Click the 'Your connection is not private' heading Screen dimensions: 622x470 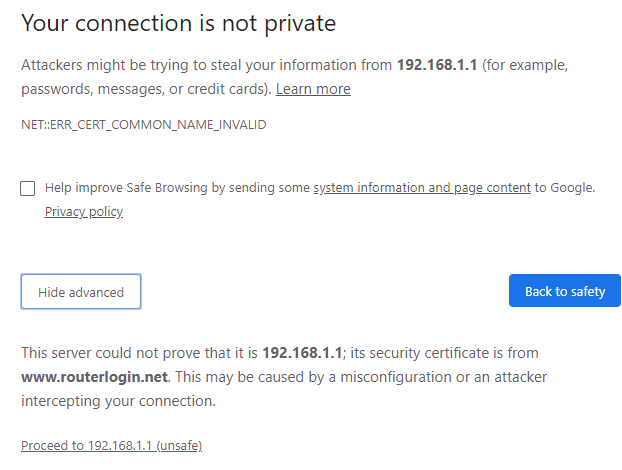pos(178,23)
